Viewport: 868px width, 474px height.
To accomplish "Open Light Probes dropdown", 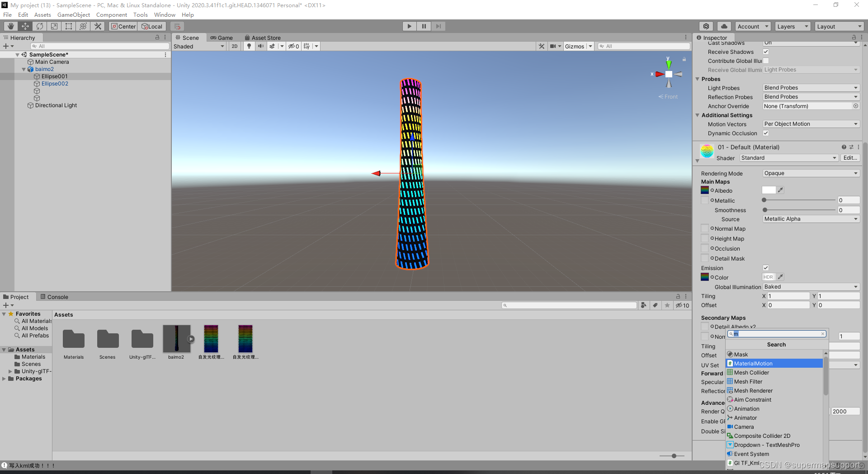I will (811, 88).
